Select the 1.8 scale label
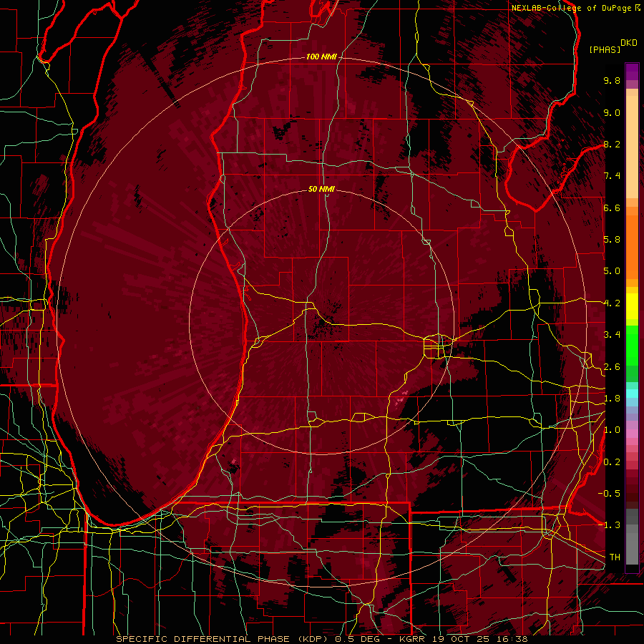This screenshot has width=644, height=644. point(612,399)
